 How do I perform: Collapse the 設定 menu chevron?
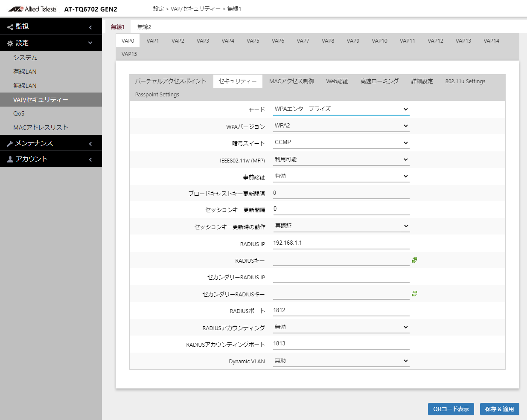(x=90, y=43)
